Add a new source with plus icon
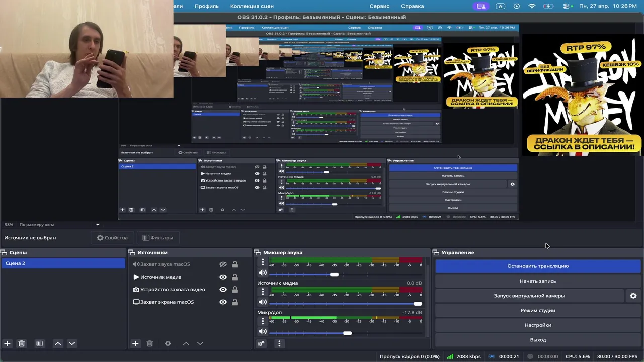This screenshot has height=362, width=644. (135, 343)
